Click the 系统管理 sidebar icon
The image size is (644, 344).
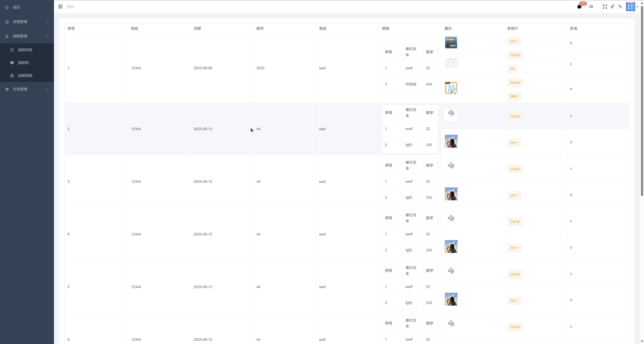tap(7, 22)
